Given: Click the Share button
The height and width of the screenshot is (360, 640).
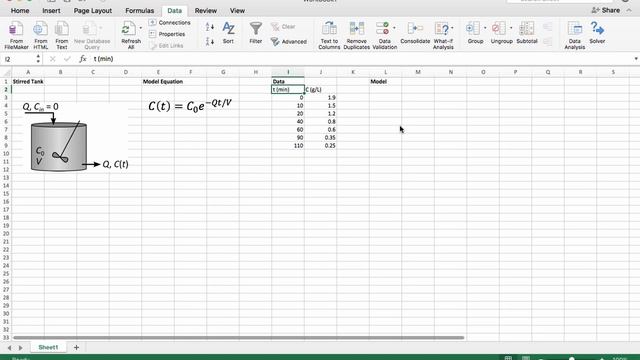Looking at the screenshot, I should pyautogui.click(x=606, y=10).
